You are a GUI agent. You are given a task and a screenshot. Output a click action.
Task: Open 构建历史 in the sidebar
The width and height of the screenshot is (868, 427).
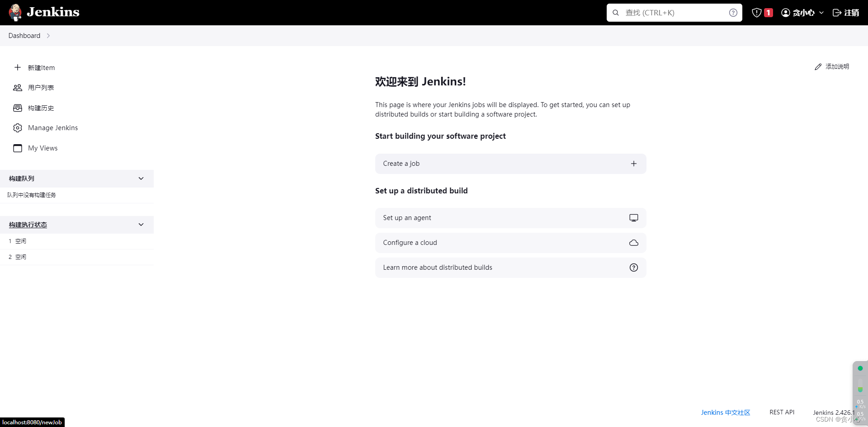(41, 108)
